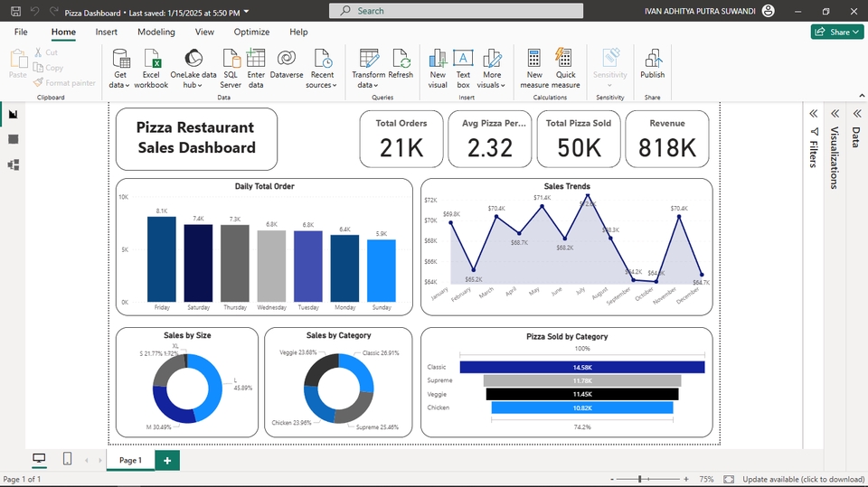Switch to Table view in left sidebar
Image resolution: width=868 pixels, height=487 pixels.
[x=13, y=139]
